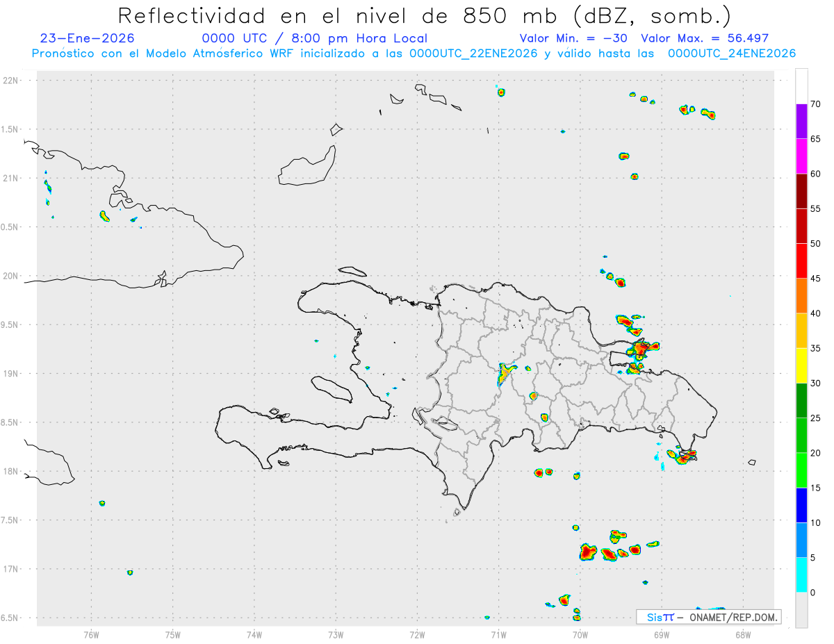Click the '45' colorbar scale value
The height and width of the screenshot is (644, 834).
click(x=815, y=279)
